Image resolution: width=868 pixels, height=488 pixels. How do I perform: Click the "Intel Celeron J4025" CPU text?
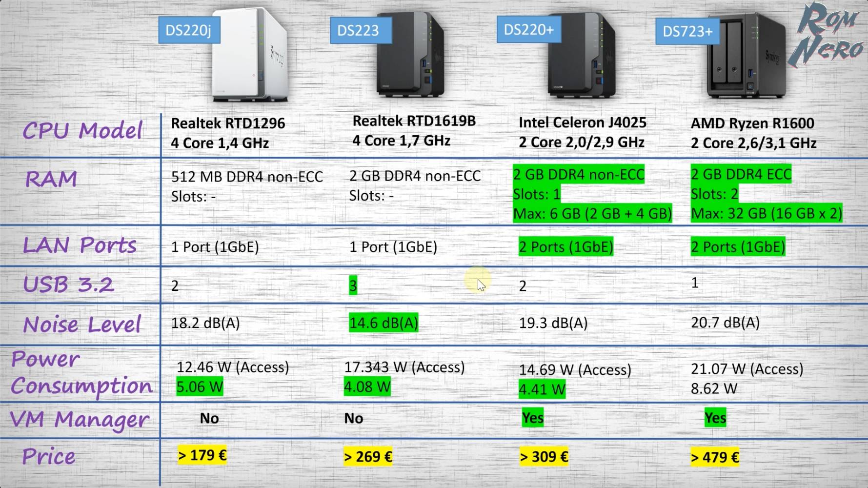pos(583,122)
